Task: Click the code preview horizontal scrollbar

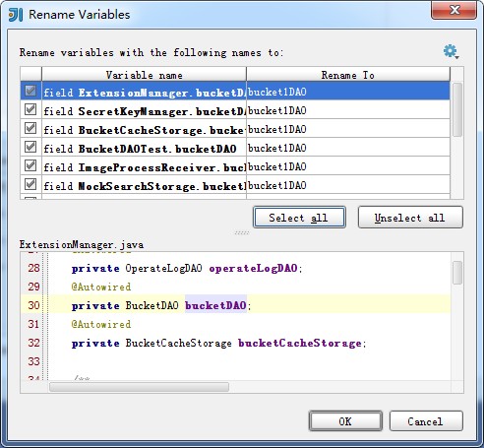Action: (139, 387)
